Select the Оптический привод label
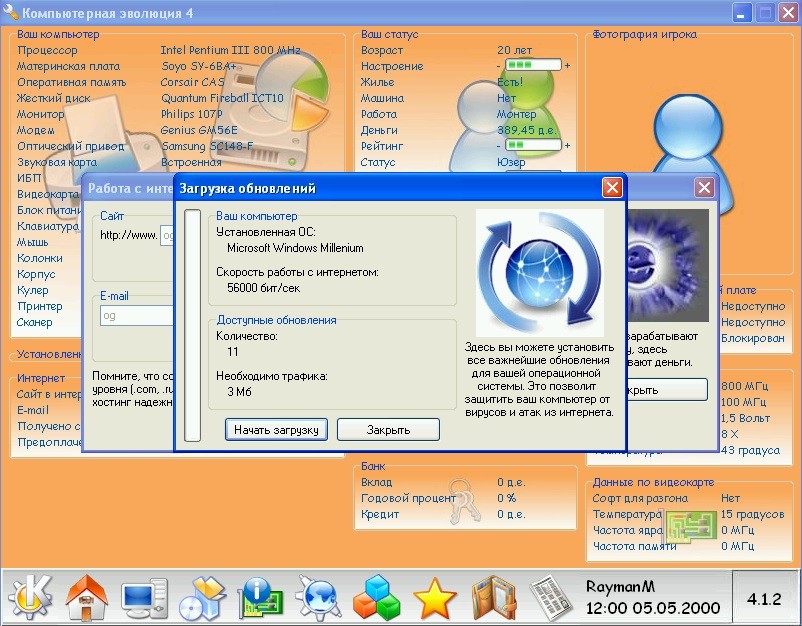The height and width of the screenshot is (626, 802). coord(71,146)
